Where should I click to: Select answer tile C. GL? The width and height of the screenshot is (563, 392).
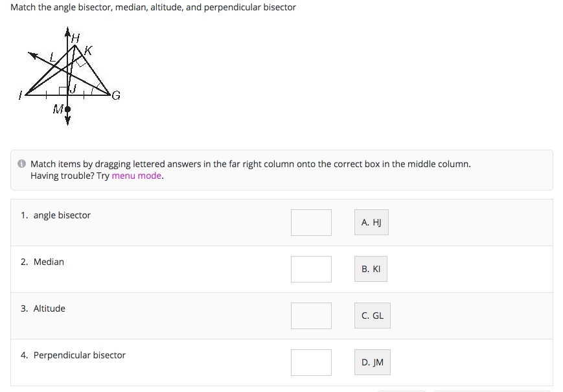tap(373, 316)
